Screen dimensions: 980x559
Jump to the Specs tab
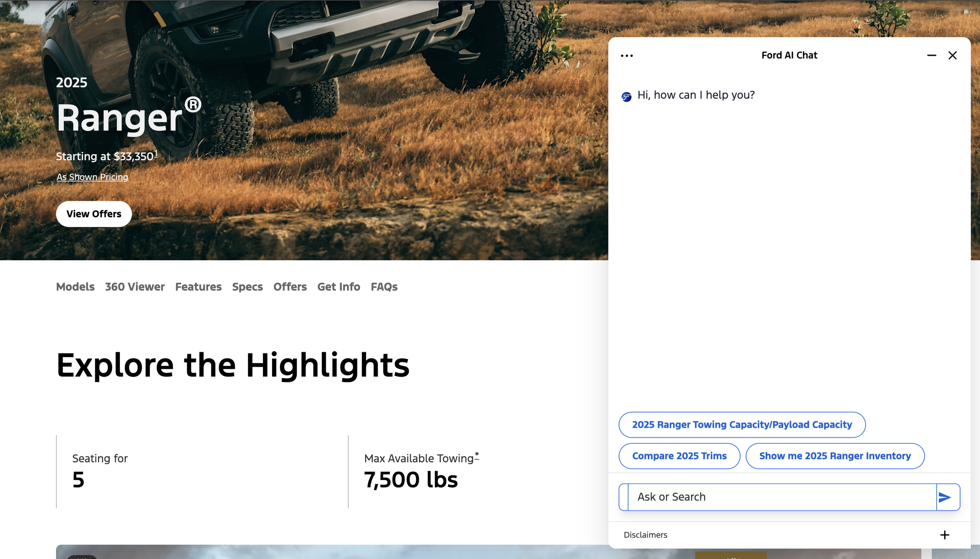[x=247, y=287]
